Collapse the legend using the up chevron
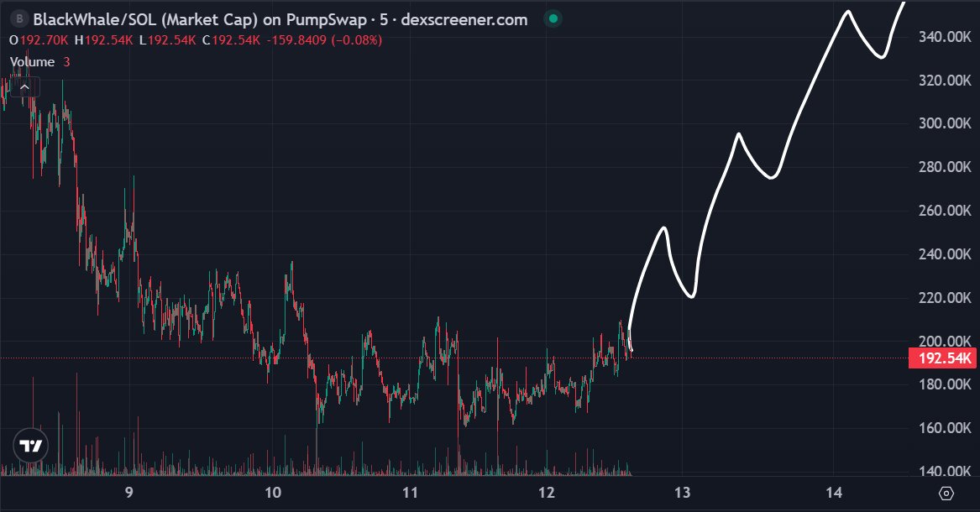This screenshot has height=512, width=980. tap(25, 86)
